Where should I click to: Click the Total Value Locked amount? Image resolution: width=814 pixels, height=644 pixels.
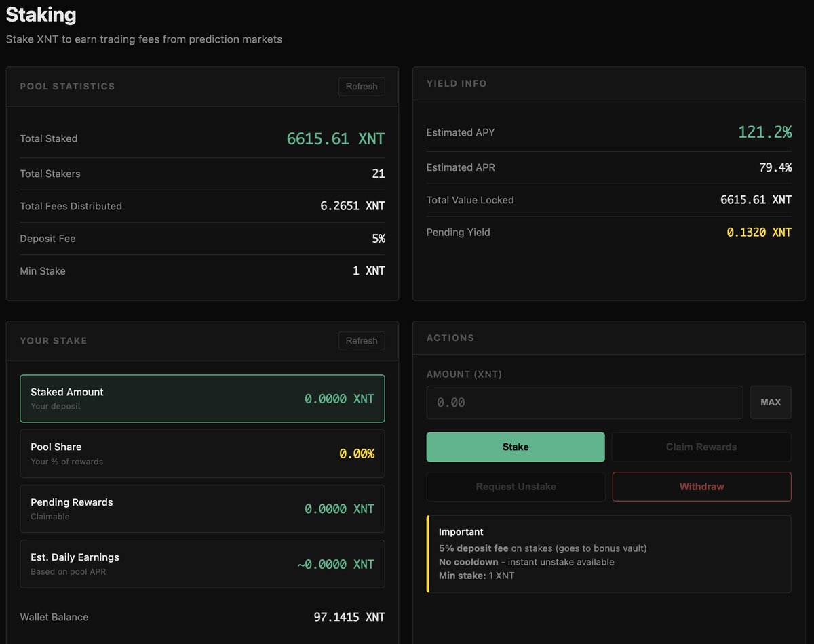coord(756,200)
